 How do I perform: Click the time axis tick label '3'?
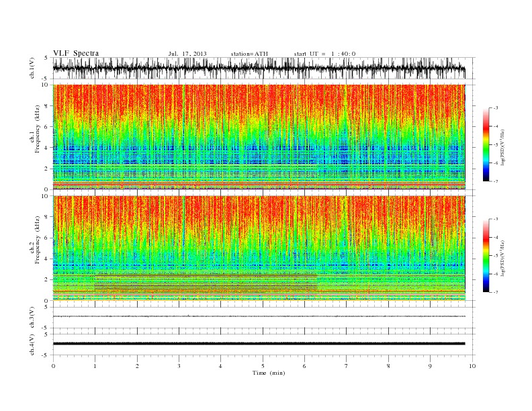coord(179,366)
